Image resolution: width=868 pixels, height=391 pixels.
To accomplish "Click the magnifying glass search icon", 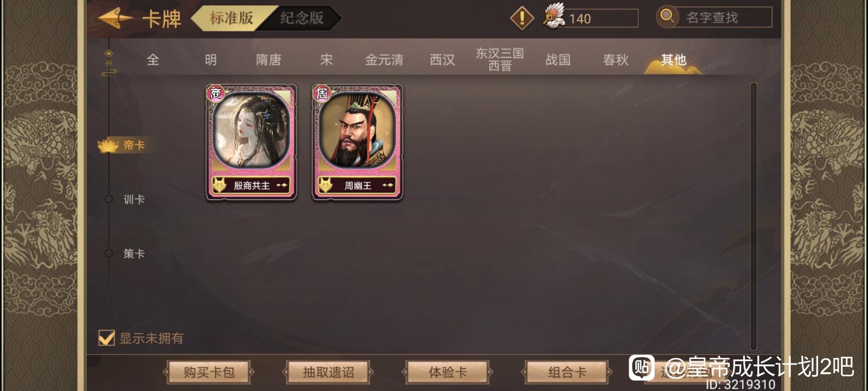I will click(667, 16).
